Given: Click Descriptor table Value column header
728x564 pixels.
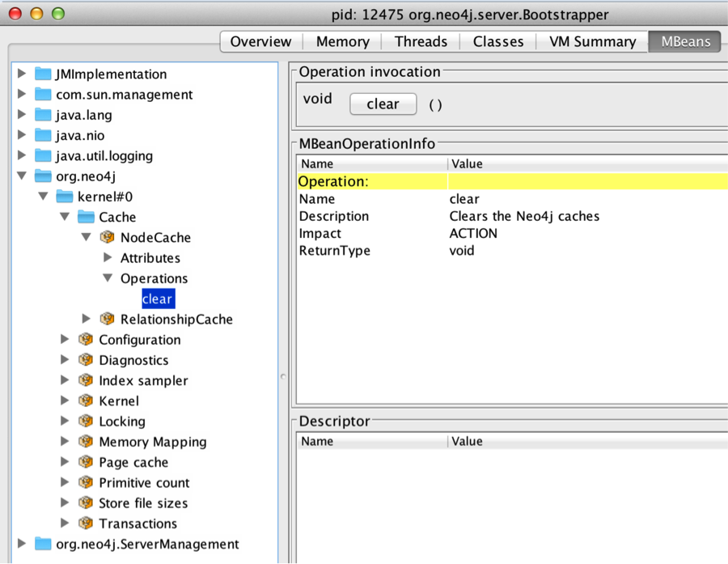Looking at the screenshot, I should tap(588, 441).
